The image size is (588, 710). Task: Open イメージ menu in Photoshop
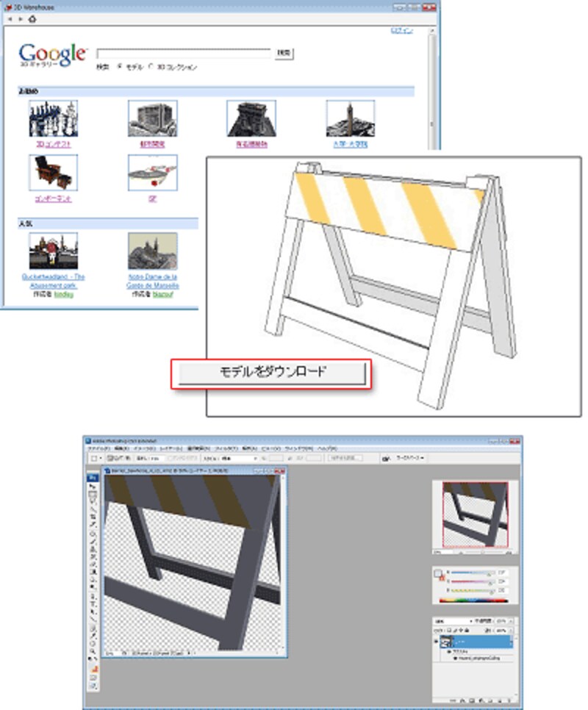point(145,448)
